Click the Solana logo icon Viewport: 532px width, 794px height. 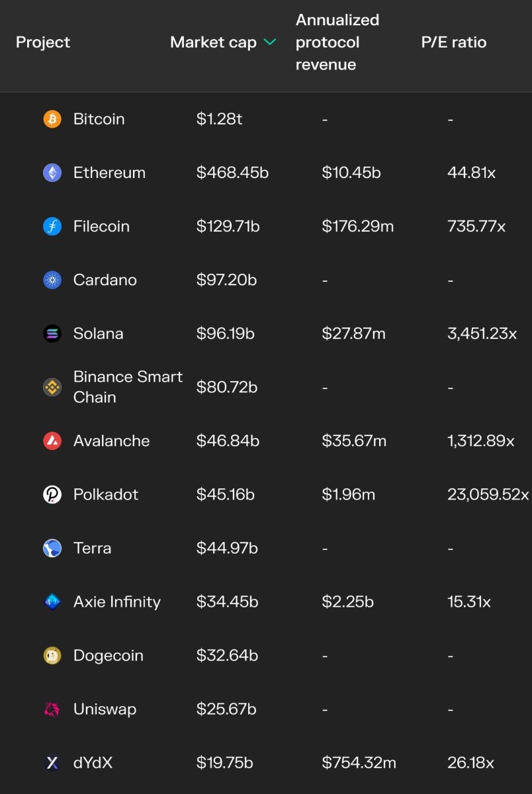click(x=52, y=333)
